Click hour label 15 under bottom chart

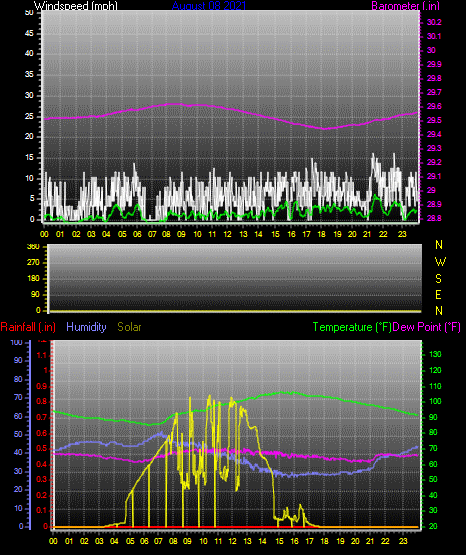[x=280, y=541]
